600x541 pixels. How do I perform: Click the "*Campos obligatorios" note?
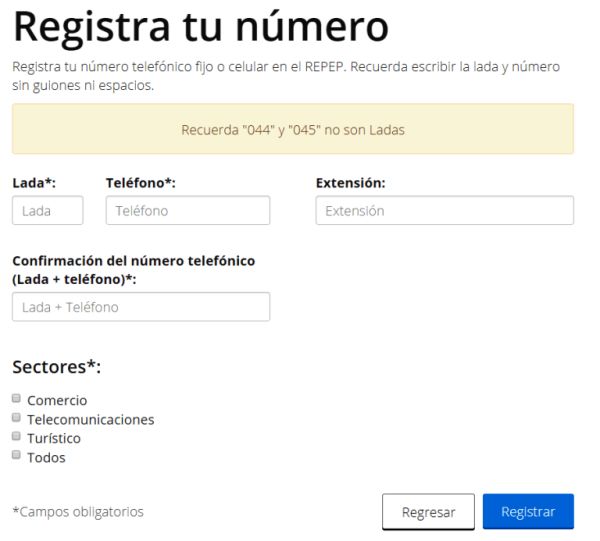(78, 512)
